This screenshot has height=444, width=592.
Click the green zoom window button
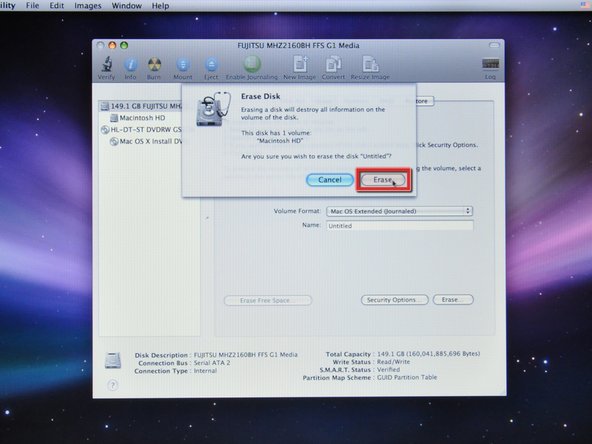(x=124, y=45)
